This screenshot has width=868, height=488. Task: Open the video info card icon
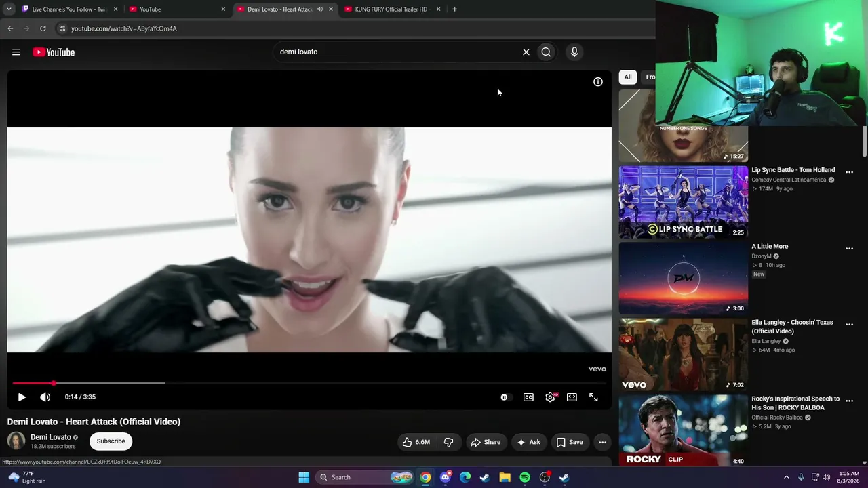coord(598,82)
